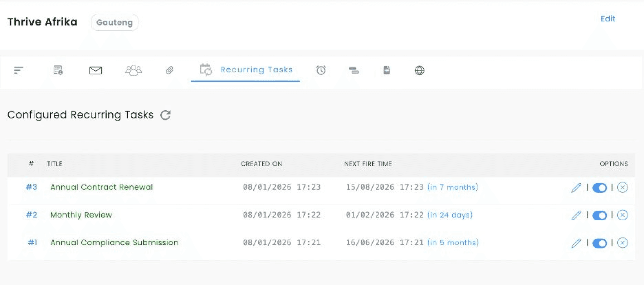Open the tasks checklist icon tab
The image size is (644, 285).
click(58, 70)
